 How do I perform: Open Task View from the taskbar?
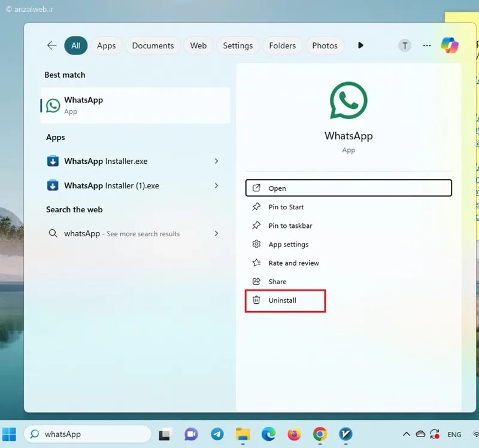[x=165, y=434]
